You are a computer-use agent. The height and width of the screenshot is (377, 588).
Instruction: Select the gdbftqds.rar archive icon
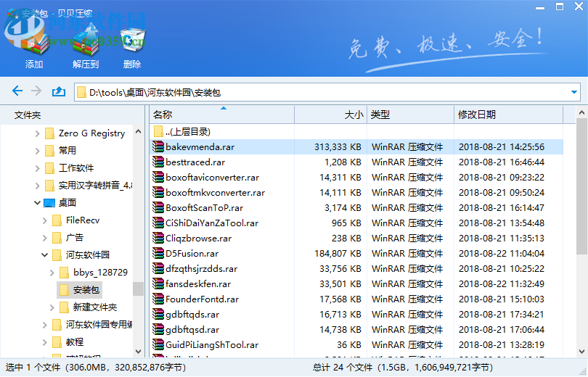(158, 315)
